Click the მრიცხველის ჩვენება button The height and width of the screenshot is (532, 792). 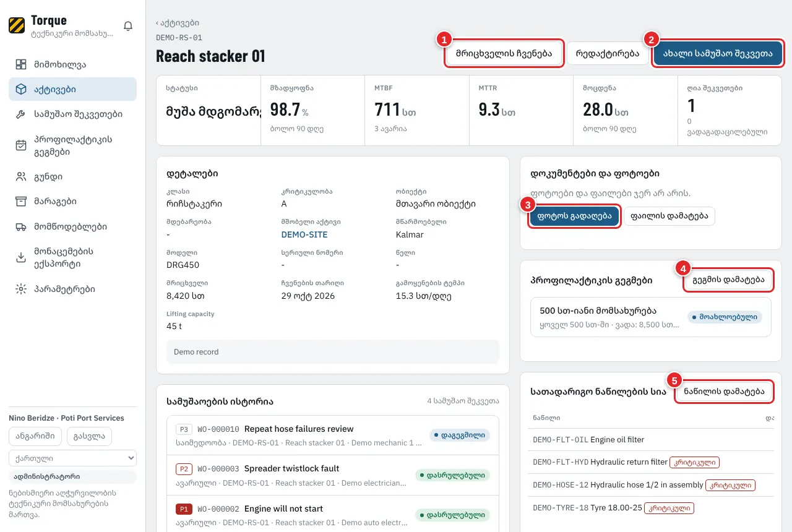pos(504,53)
